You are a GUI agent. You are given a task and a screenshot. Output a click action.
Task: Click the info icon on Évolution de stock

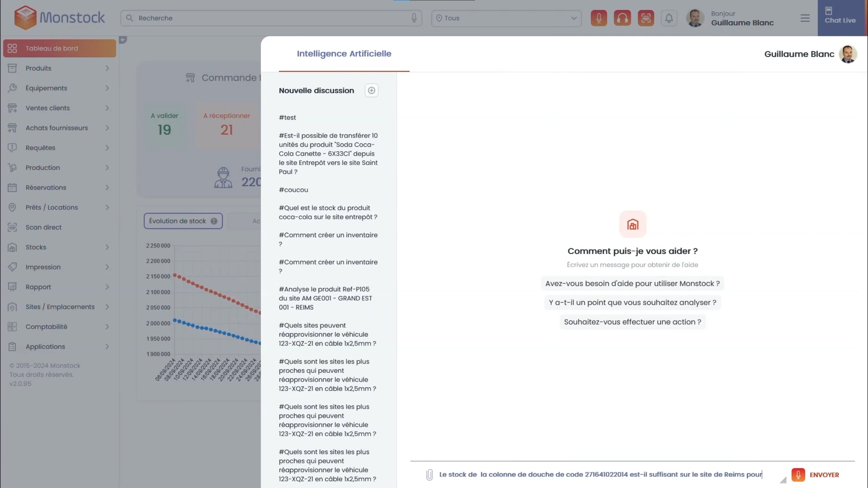(x=214, y=221)
